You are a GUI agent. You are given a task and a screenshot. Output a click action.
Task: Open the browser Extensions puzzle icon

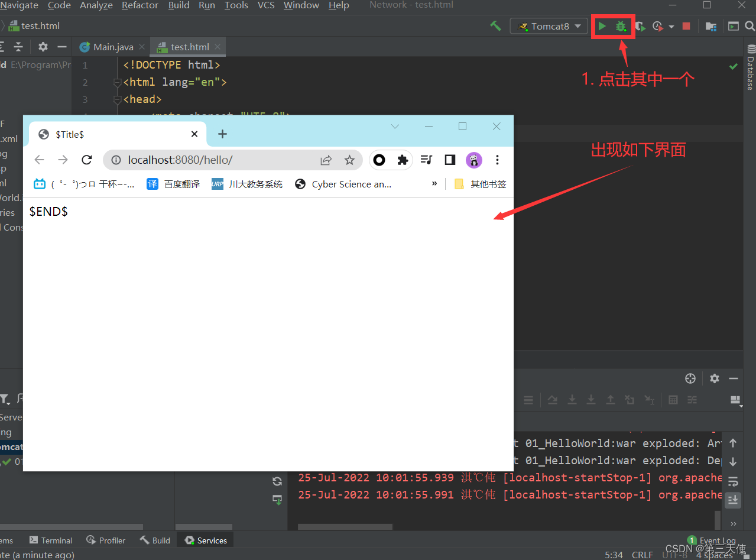pos(403,160)
